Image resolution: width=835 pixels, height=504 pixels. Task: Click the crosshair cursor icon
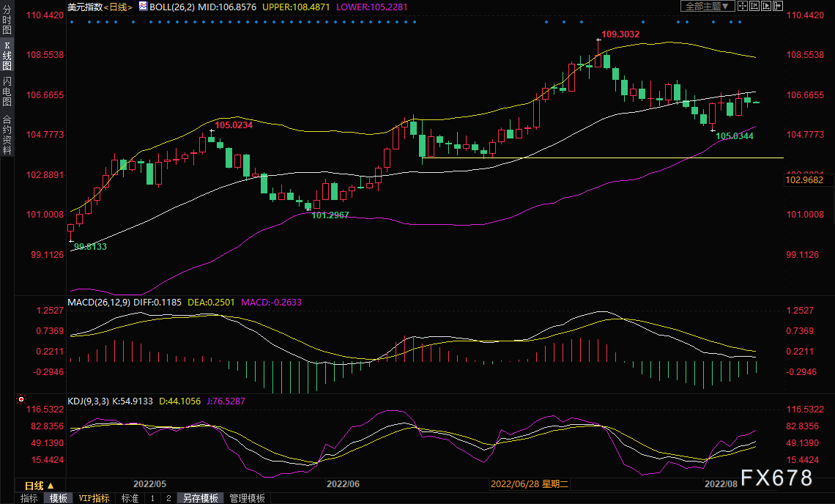[743, 6]
